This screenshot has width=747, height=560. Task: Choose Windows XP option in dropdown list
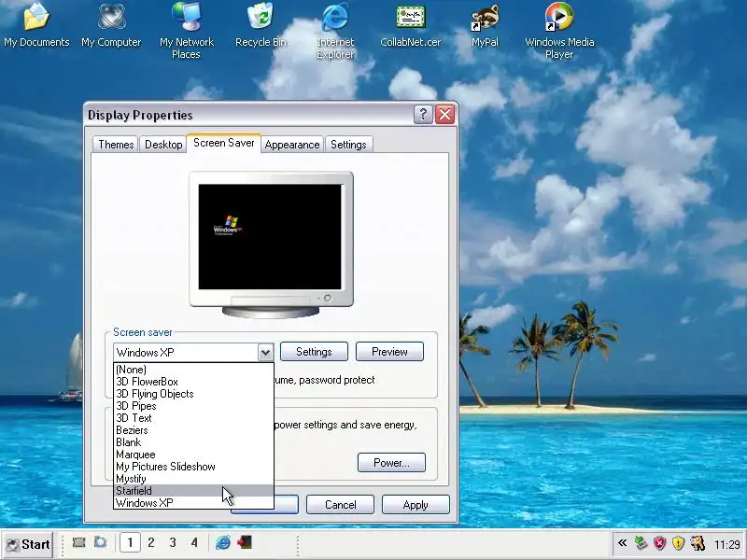tap(193, 503)
